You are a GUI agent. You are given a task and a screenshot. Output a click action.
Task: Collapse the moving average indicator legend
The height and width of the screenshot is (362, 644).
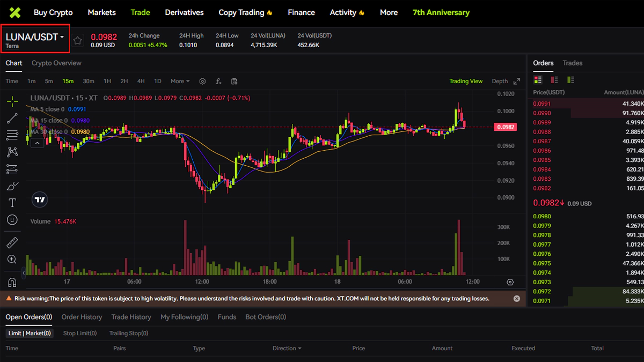(37, 143)
